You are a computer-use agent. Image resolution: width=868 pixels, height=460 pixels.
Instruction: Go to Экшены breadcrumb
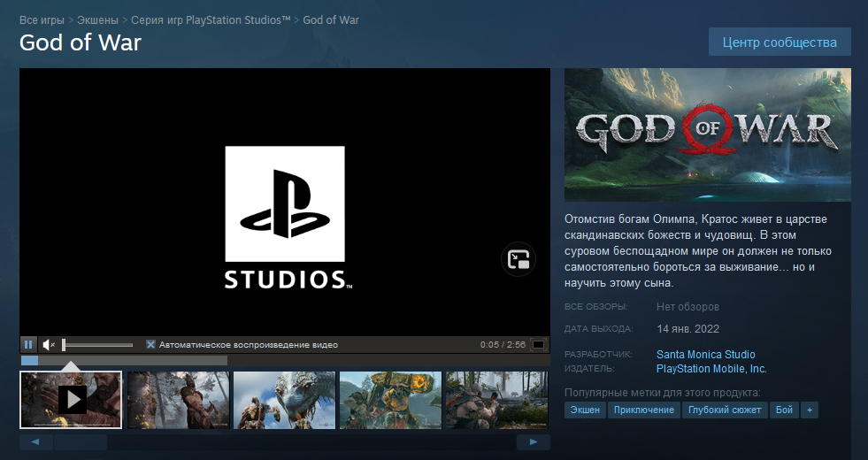[97, 20]
